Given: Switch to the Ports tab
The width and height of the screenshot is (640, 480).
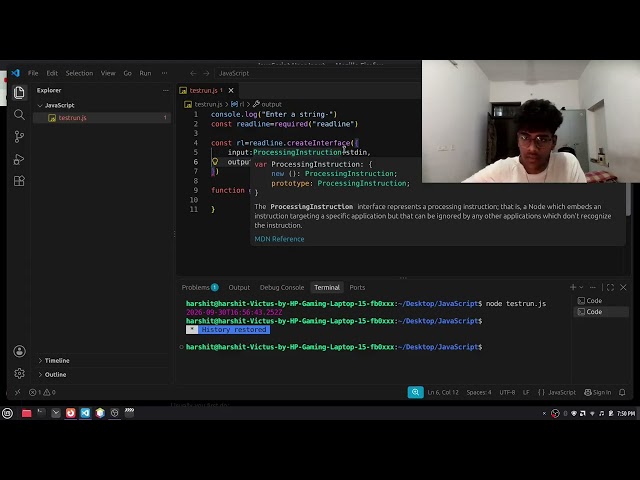Looking at the screenshot, I should tap(357, 287).
